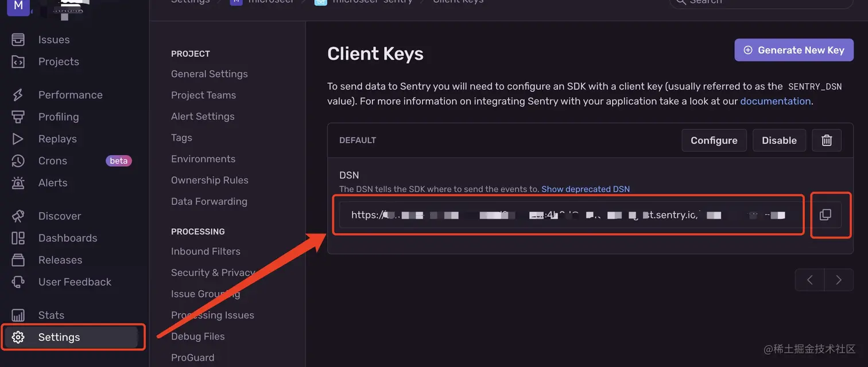Screen dimensions: 868x367
Task: Click the beta badge next to Crons
Action: 119,161
